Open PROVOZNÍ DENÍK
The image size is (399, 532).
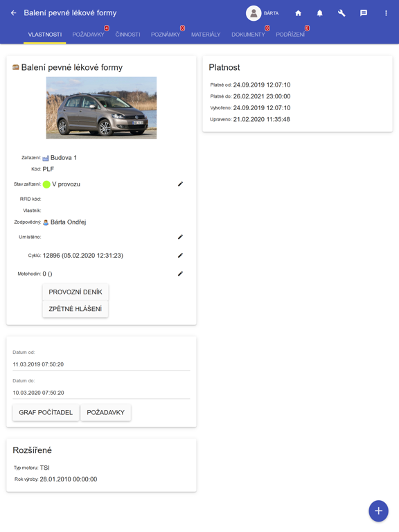[76, 292]
